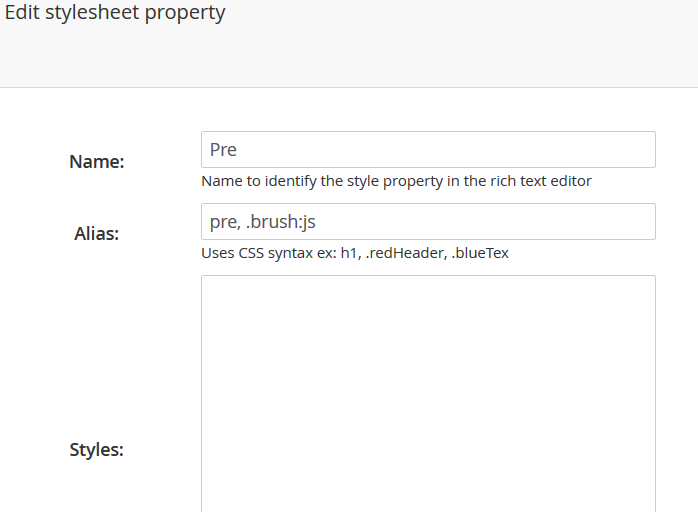698x512 pixels.
Task: Click the 'Styles:' field label
Action: (x=97, y=449)
